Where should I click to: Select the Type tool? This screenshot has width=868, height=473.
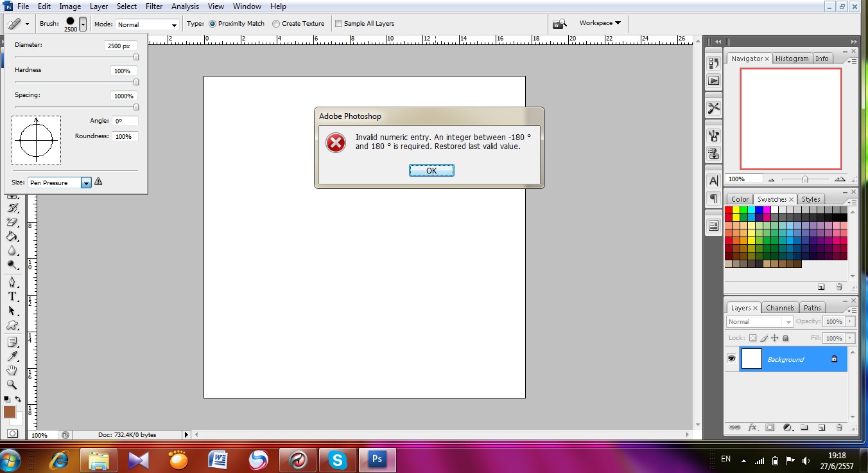tap(12, 296)
